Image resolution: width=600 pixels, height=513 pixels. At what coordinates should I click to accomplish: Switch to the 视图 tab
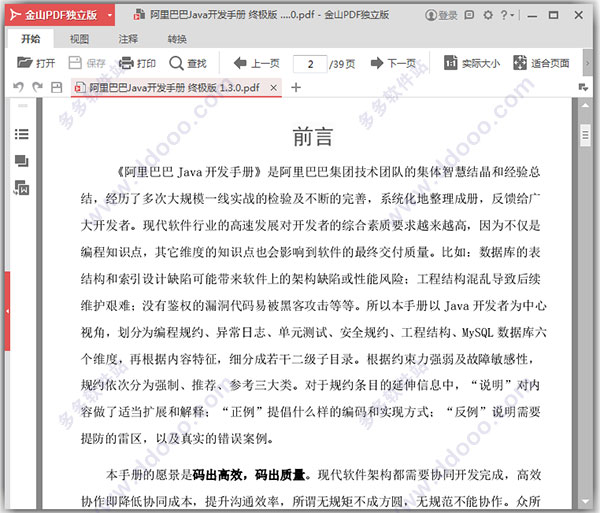[79, 39]
